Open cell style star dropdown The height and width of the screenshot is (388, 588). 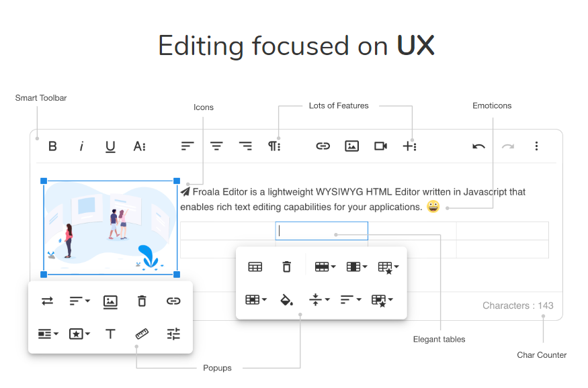tap(382, 300)
